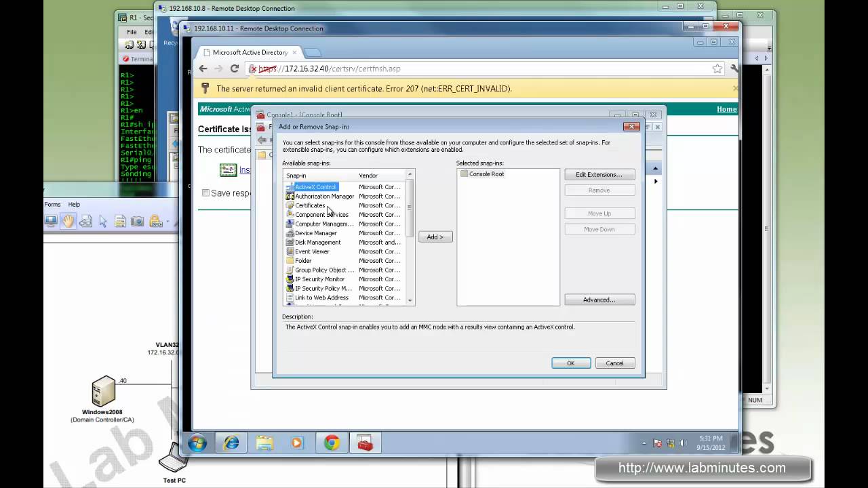Select the pointer tool in the network diagram toolbar

[x=103, y=221]
